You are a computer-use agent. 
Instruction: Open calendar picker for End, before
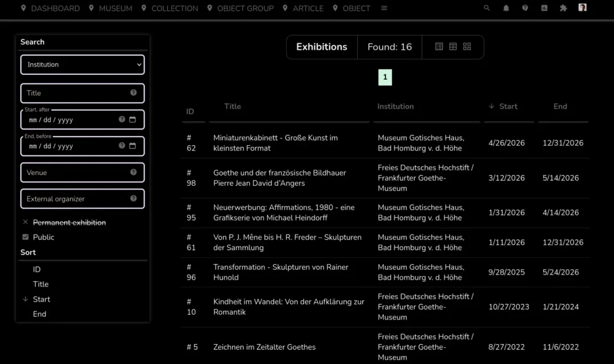pyautogui.click(x=133, y=145)
